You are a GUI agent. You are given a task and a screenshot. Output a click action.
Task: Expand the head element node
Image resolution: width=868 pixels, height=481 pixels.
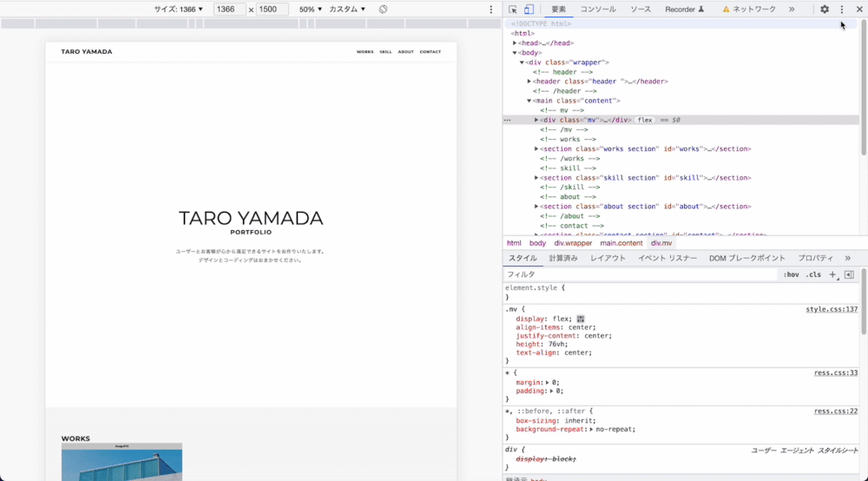tap(515, 43)
